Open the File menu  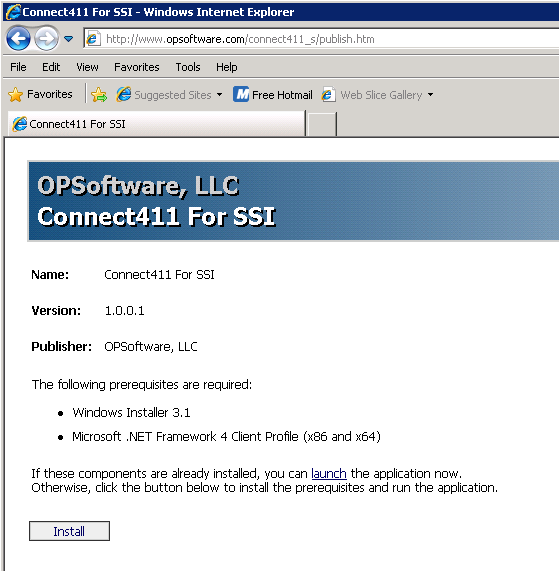tap(18, 67)
